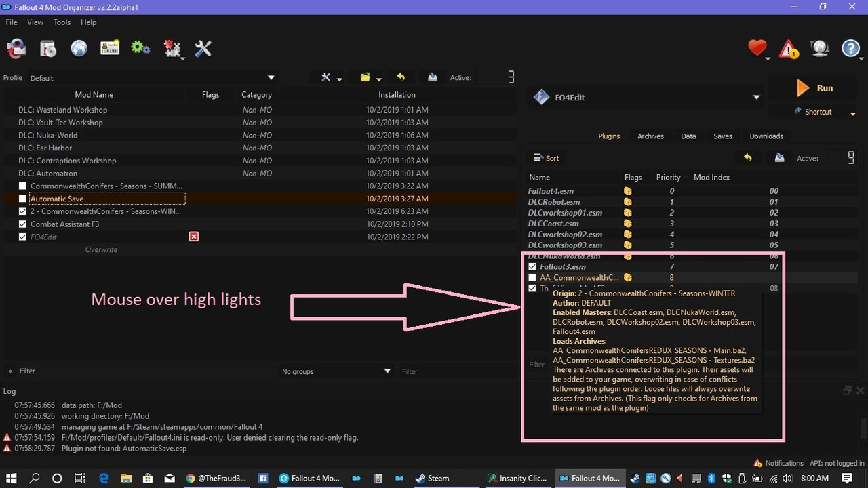Click the red flag icon on FO4Edit mod
The height and width of the screenshot is (488, 868).
(x=194, y=237)
